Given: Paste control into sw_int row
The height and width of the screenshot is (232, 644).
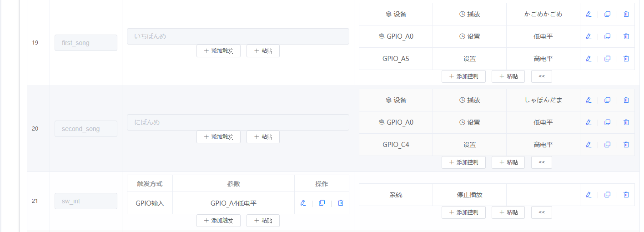Looking at the screenshot, I should tap(508, 212).
